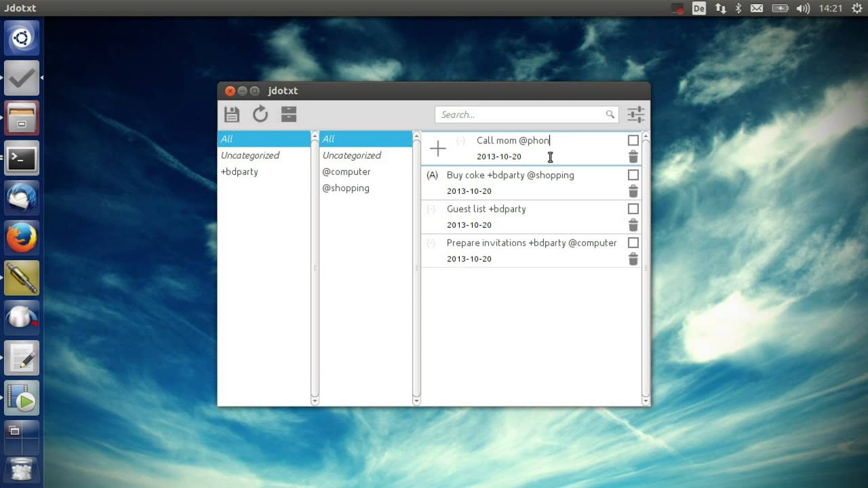
Task: Change priority (A) of Buy coke
Action: coord(432,175)
